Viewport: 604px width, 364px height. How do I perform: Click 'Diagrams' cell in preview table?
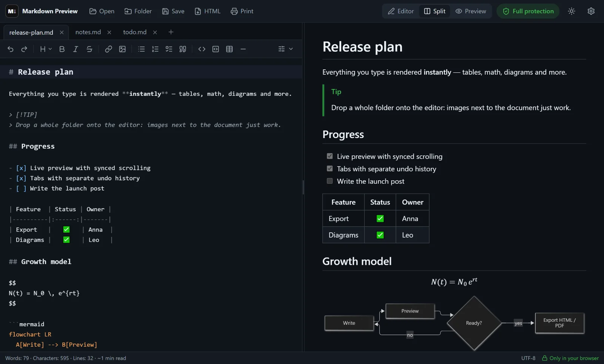pos(344,235)
